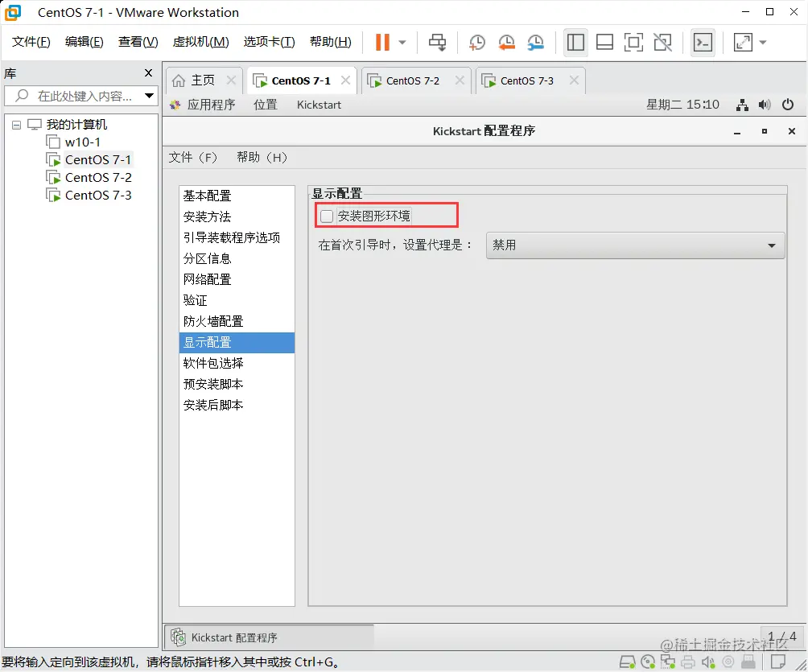
Task: Pause the virtual machine
Action: 382,43
